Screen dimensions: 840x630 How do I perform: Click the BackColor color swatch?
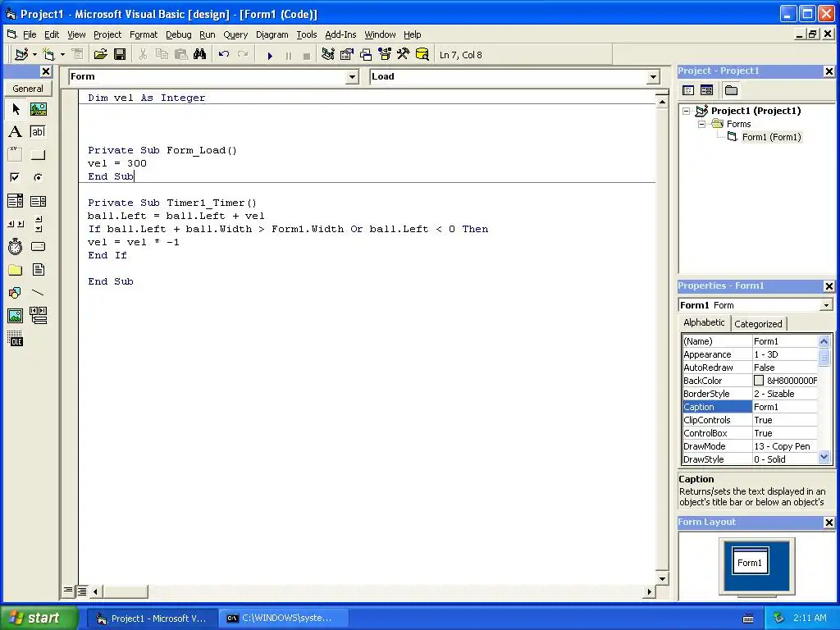coord(759,381)
